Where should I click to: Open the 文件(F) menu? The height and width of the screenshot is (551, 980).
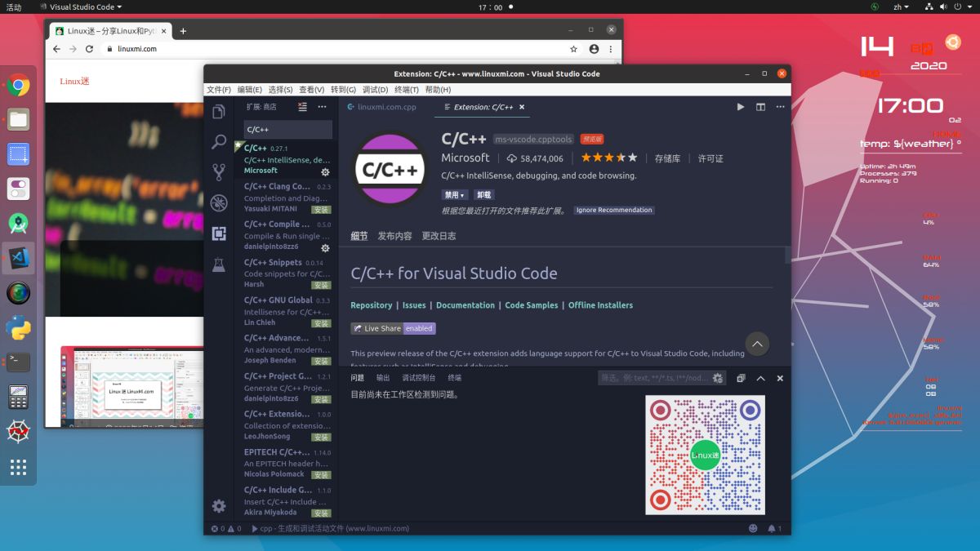[x=219, y=90]
